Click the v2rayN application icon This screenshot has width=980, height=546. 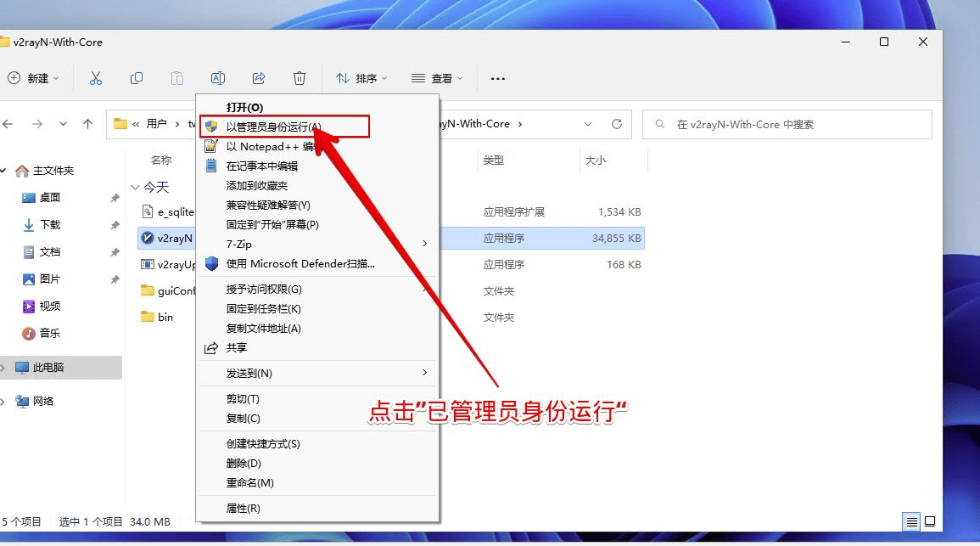[x=148, y=238]
